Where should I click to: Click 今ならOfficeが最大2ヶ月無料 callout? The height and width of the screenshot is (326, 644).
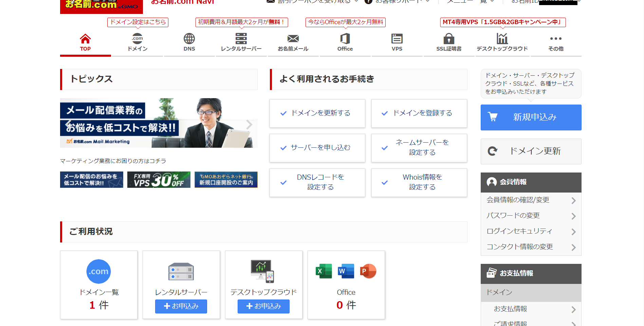pos(346,22)
